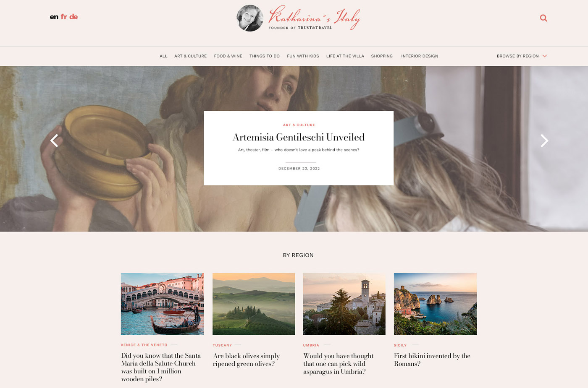Go to previous slide arrow
This screenshot has width=588, height=388.
[x=54, y=141]
